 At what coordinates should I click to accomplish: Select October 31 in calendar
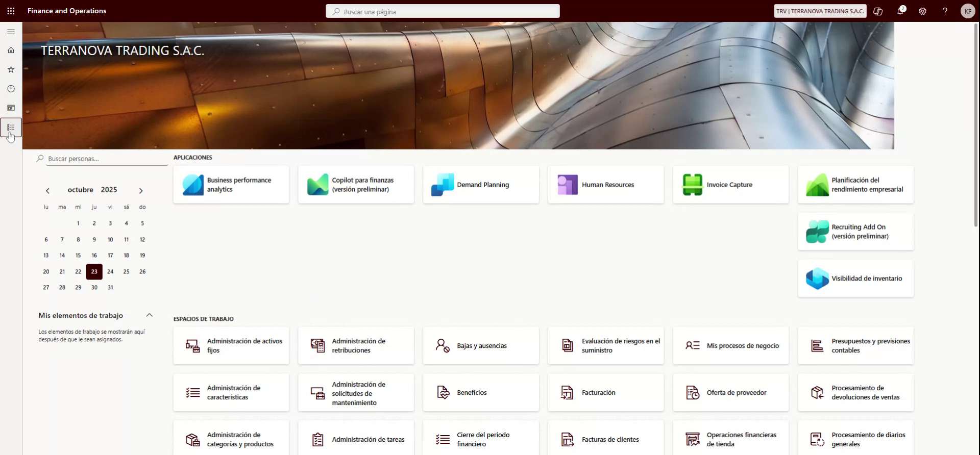tap(110, 288)
